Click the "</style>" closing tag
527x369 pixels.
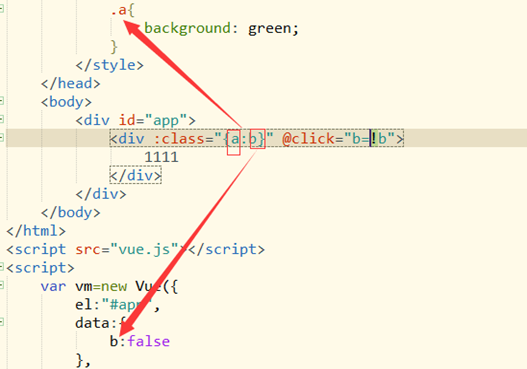(110, 65)
